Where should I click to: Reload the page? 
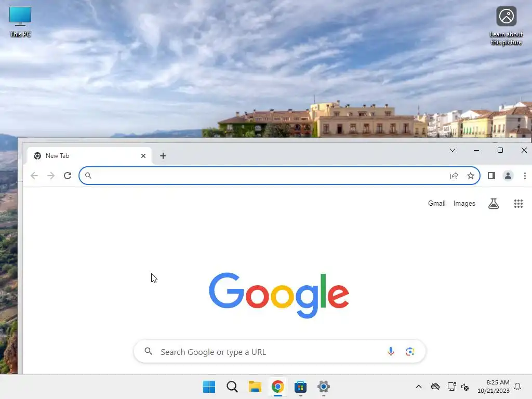click(68, 176)
